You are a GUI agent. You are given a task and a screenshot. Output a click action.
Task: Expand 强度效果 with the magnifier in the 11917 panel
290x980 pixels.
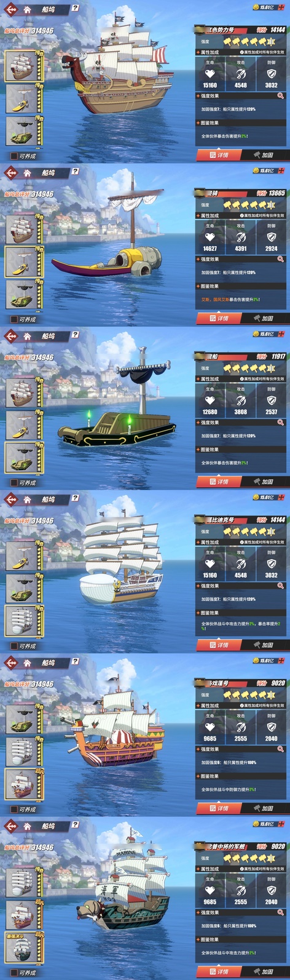tap(280, 423)
